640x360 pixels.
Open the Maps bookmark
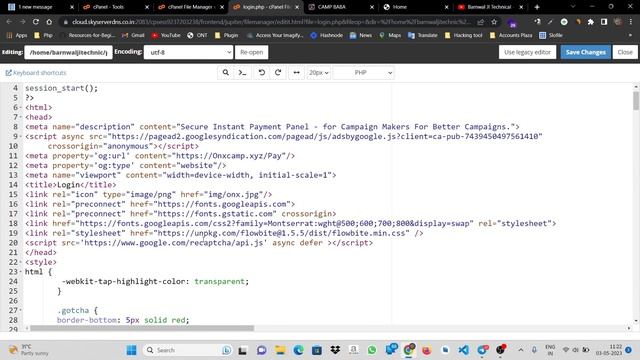tap(390, 36)
